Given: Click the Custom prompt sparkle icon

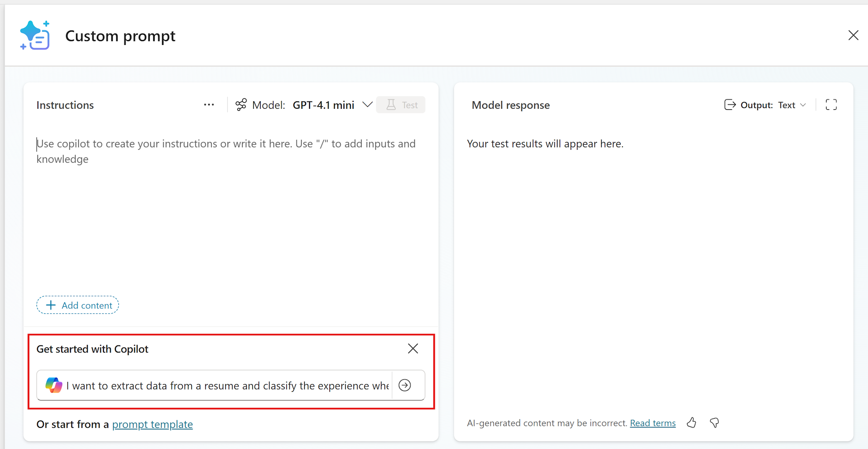Looking at the screenshot, I should (35, 35).
